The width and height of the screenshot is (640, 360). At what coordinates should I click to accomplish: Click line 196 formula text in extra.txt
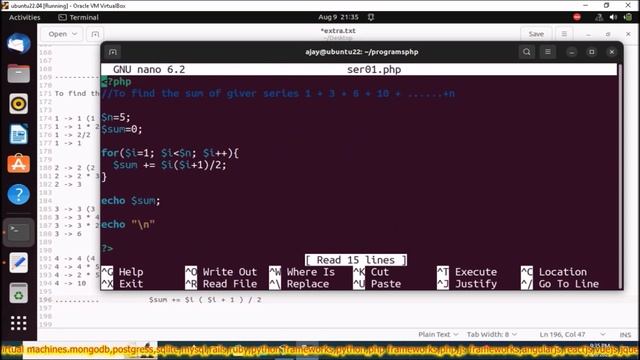coord(205,300)
